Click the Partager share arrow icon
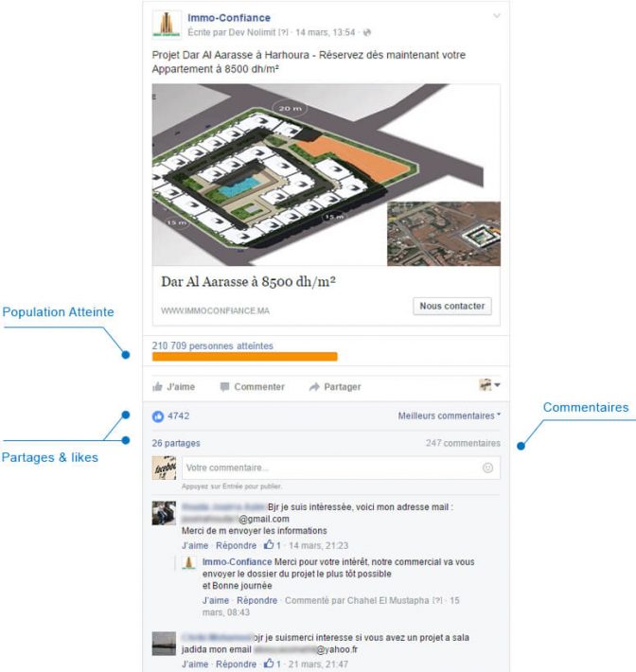 coord(314,387)
